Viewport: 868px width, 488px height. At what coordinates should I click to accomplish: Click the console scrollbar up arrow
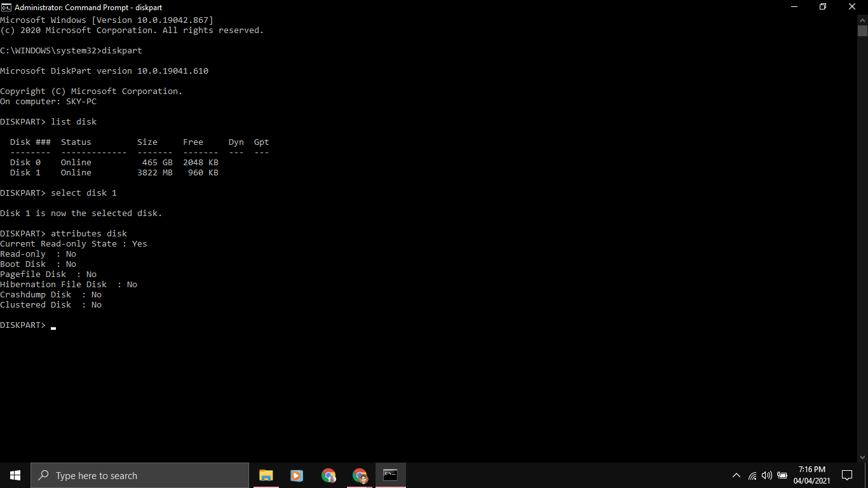click(x=862, y=20)
